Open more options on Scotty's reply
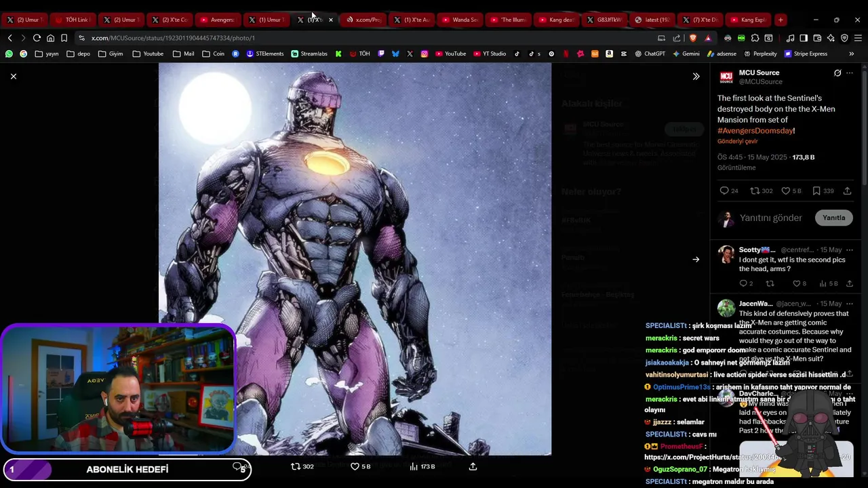This screenshot has height=488, width=868. coord(850,250)
